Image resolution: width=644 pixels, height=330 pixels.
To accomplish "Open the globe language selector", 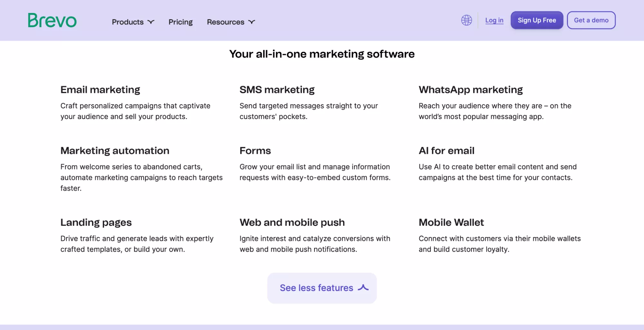I will (466, 20).
